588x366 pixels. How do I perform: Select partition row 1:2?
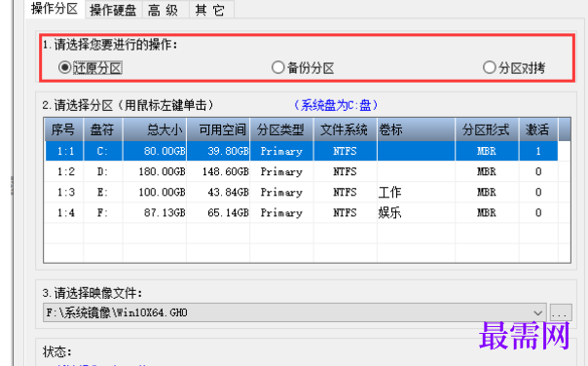(302, 171)
